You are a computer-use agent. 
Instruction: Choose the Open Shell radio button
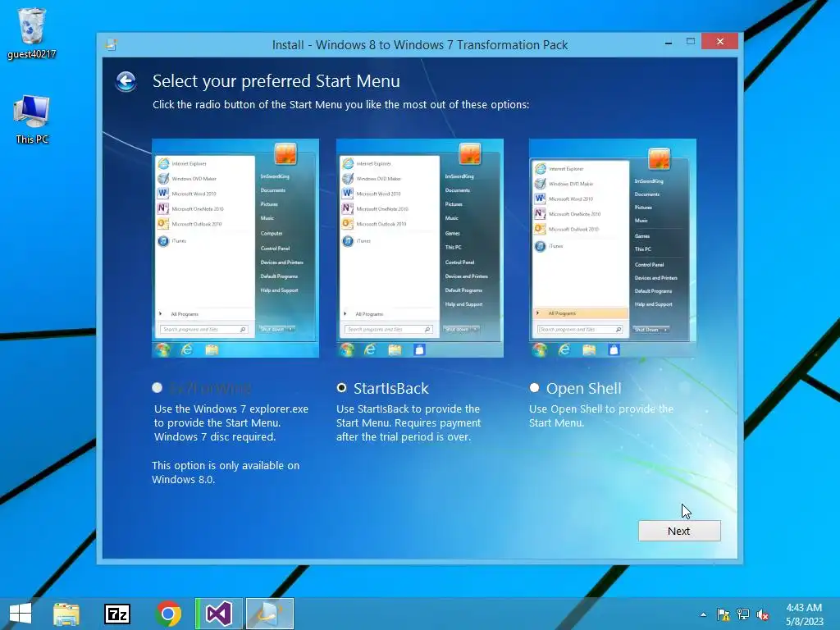(534, 387)
